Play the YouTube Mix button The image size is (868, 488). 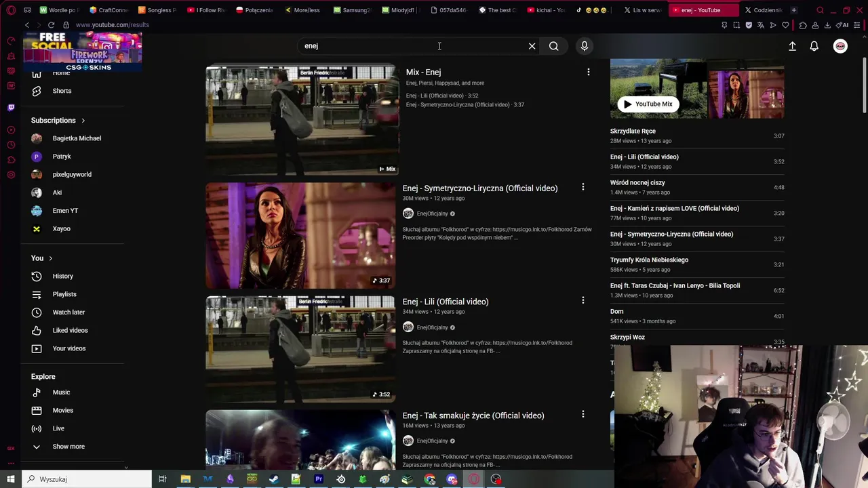tap(648, 104)
